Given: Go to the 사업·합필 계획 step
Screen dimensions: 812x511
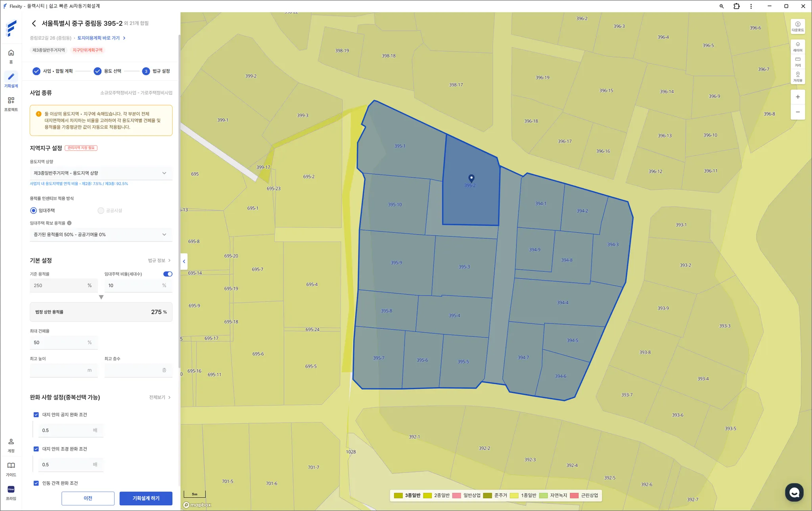Looking at the screenshot, I should (x=53, y=71).
